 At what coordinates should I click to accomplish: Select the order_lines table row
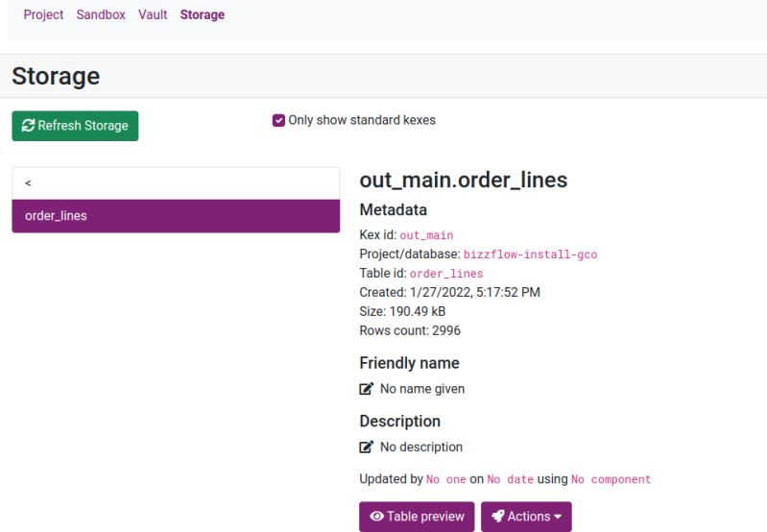click(x=176, y=216)
